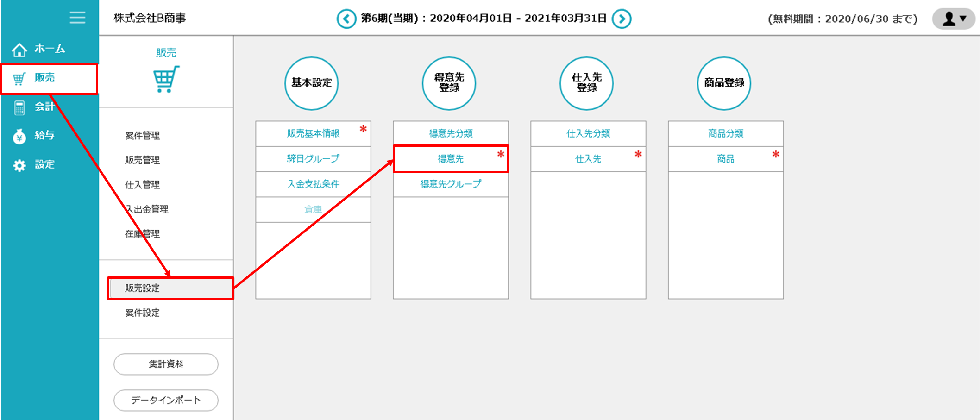Open the 締日グループ link
This screenshot has width=980, height=420.
(313, 159)
